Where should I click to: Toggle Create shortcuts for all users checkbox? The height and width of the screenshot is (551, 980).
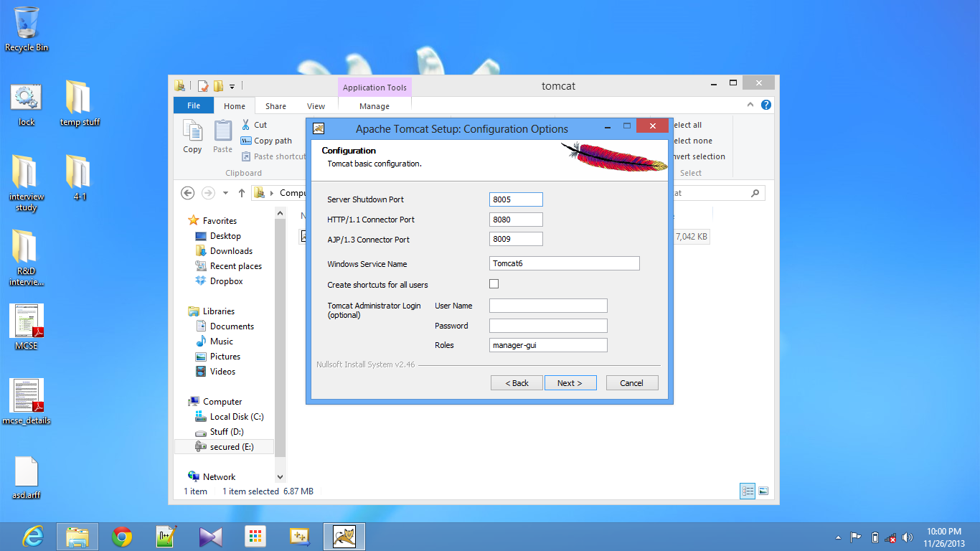[494, 284]
